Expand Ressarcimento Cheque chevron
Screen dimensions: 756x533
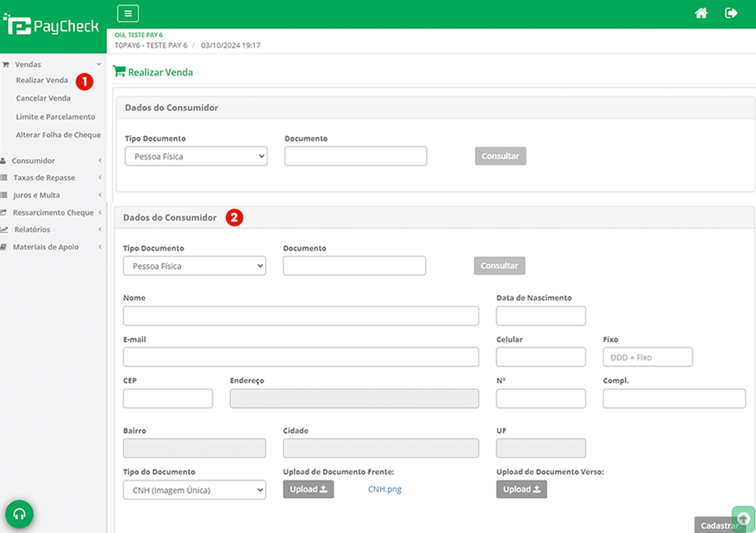pos(100,212)
